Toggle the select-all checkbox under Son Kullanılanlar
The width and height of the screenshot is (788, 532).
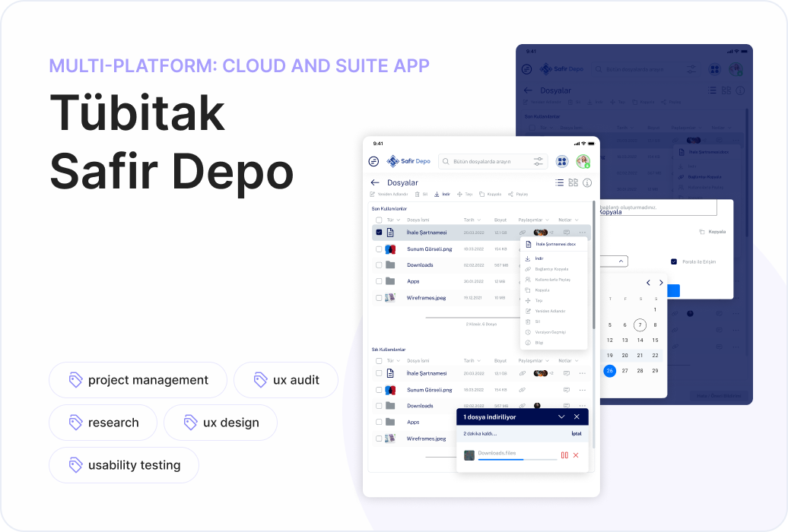coord(379,220)
